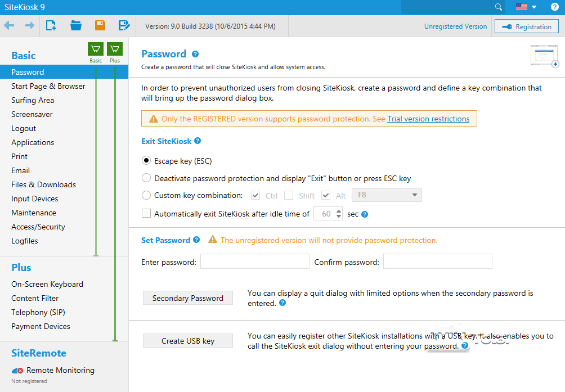Click the Create USB key button
This screenshot has width=565, height=392.
[188, 340]
